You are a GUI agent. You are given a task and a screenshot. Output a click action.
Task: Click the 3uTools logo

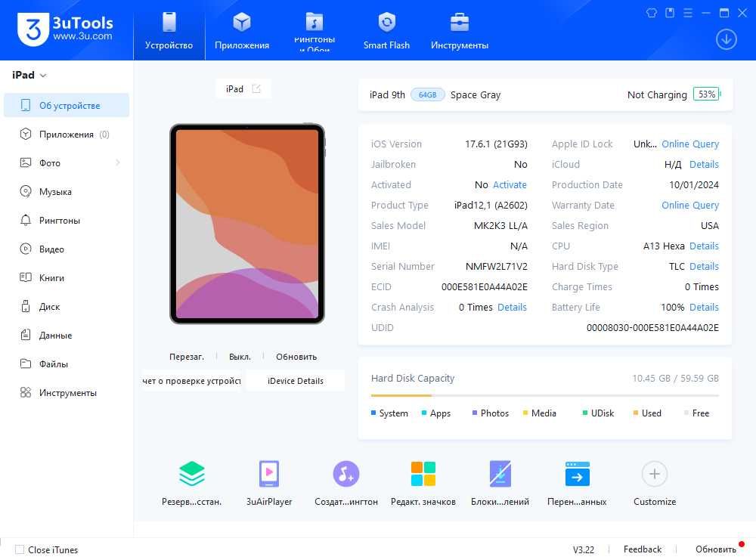click(x=65, y=29)
